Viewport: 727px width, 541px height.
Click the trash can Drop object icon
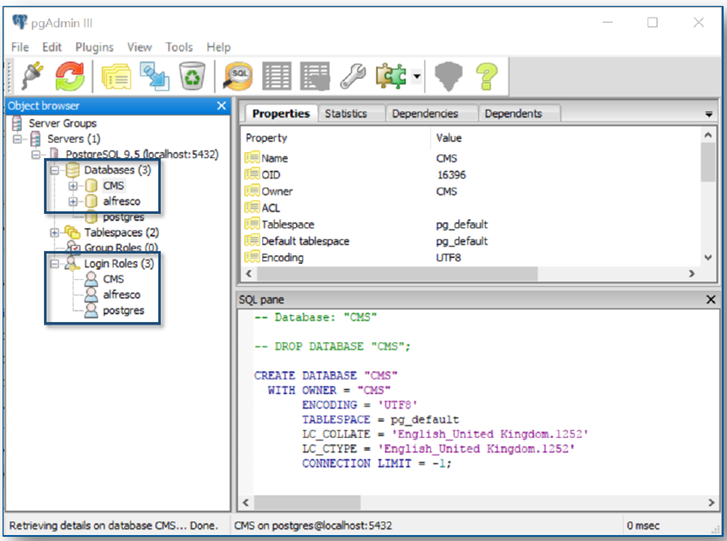(190, 77)
